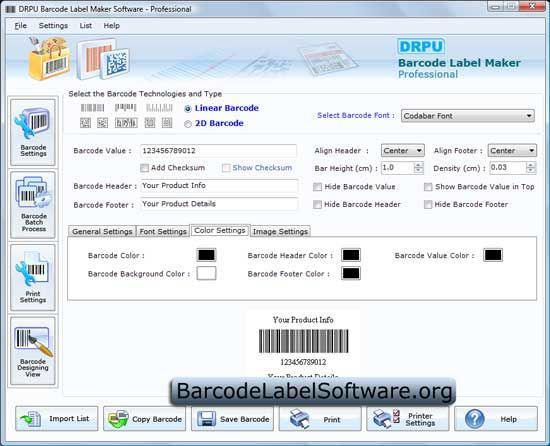Switch to Color Settings tab

click(x=220, y=230)
